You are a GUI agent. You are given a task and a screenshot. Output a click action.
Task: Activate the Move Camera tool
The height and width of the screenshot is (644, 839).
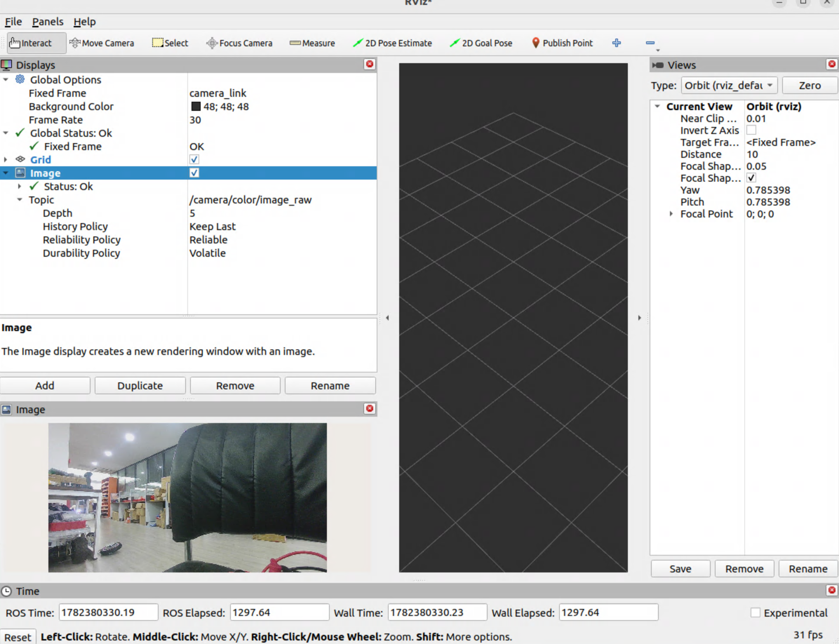point(102,43)
